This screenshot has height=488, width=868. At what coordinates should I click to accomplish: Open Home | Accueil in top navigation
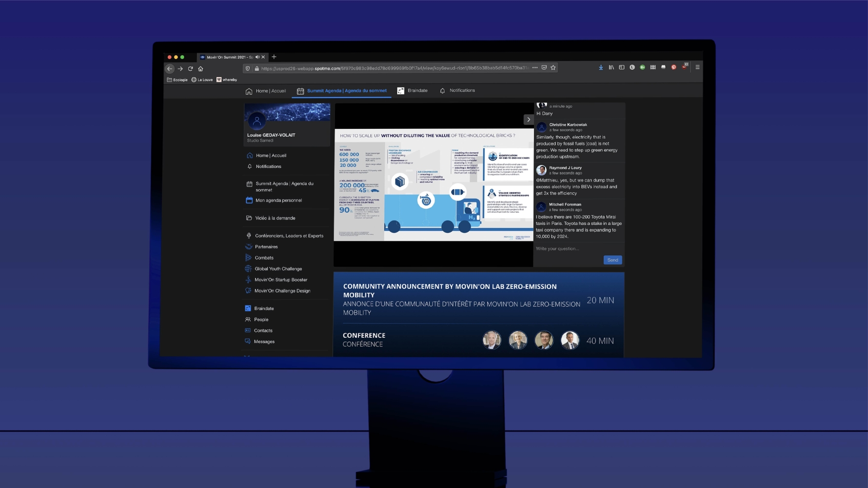tap(266, 91)
